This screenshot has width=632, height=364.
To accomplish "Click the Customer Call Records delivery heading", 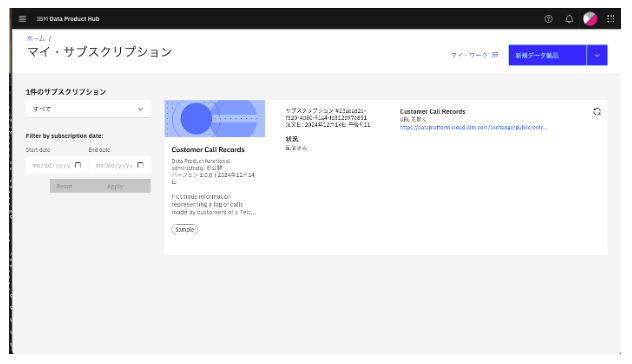I will [x=432, y=112].
